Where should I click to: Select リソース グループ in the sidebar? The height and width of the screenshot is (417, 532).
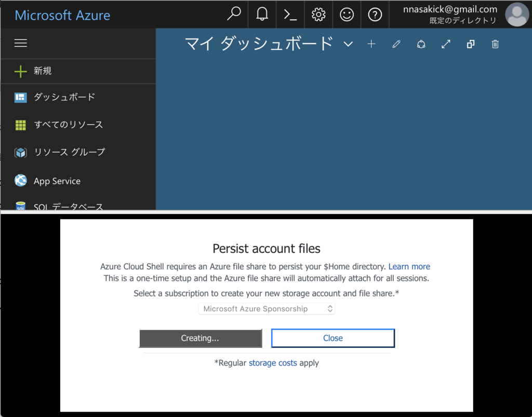[x=78, y=153]
